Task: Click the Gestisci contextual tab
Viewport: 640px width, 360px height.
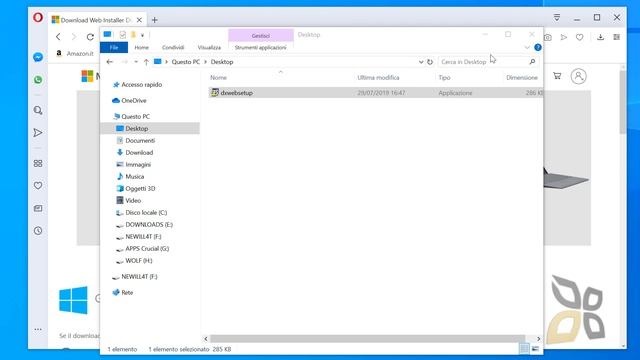Action: pyautogui.click(x=260, y=36)
